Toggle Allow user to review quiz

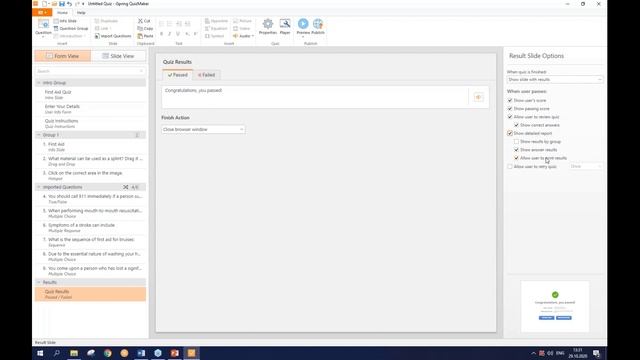(x=510, y=117)
